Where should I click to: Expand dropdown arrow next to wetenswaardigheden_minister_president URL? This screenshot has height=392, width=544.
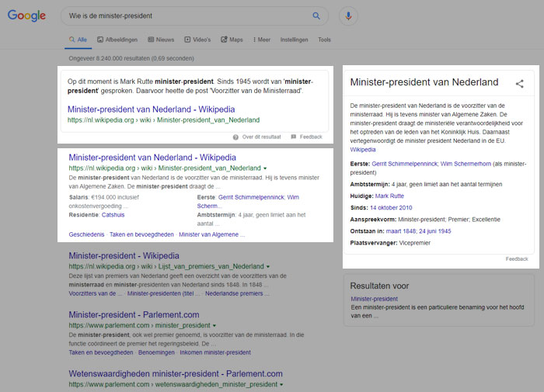(281, 384)
